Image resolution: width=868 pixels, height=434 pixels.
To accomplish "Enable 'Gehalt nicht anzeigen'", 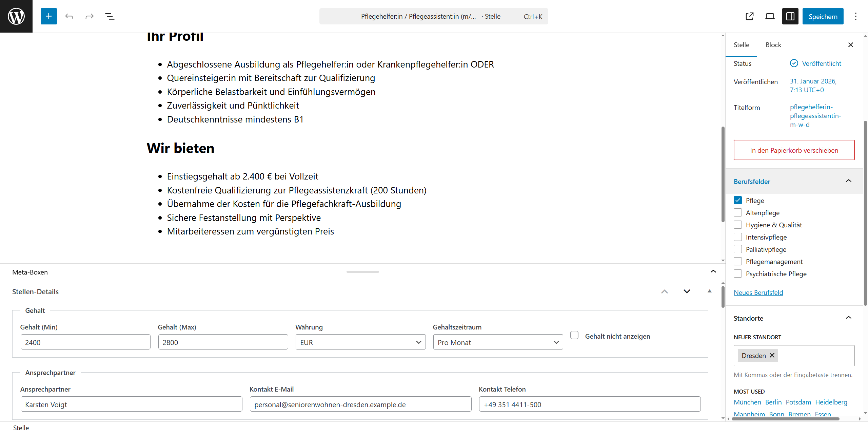I will [574, 335].
